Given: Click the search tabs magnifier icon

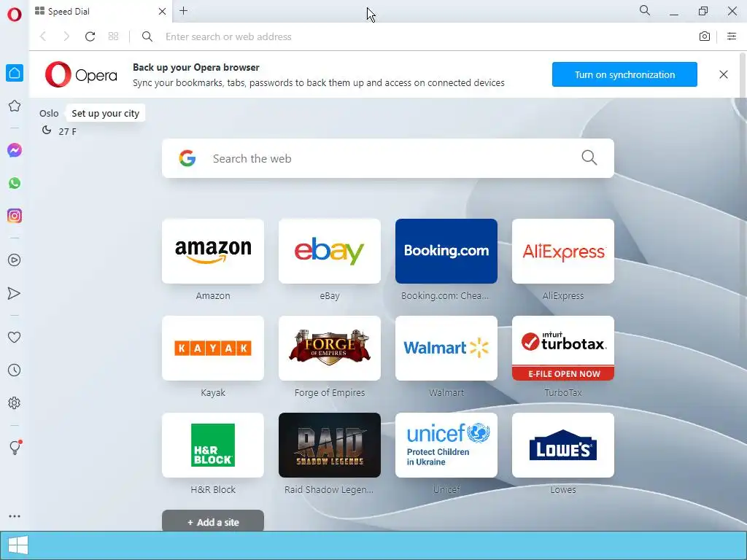Looking at the screenshot, I should [645, 10].
